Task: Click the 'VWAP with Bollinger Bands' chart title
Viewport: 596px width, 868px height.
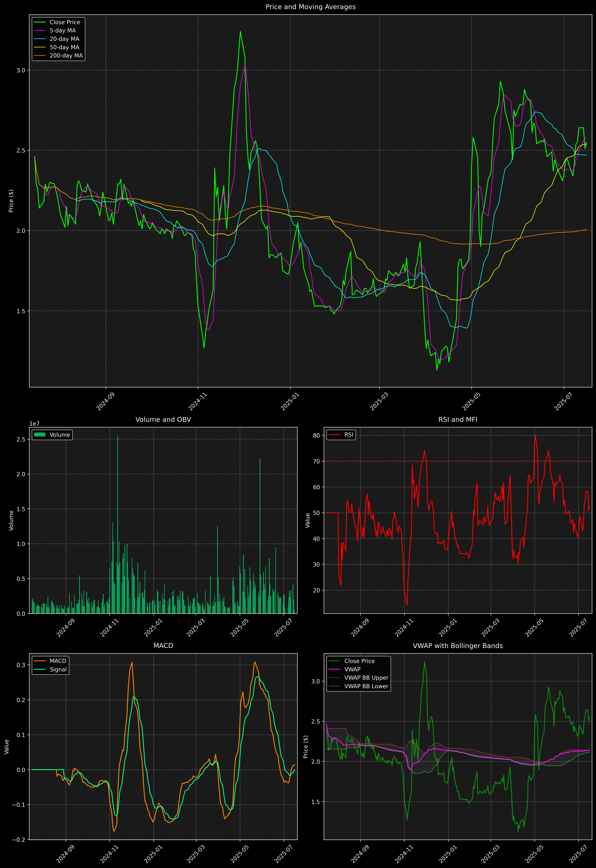Action: (x=458, y=646)
